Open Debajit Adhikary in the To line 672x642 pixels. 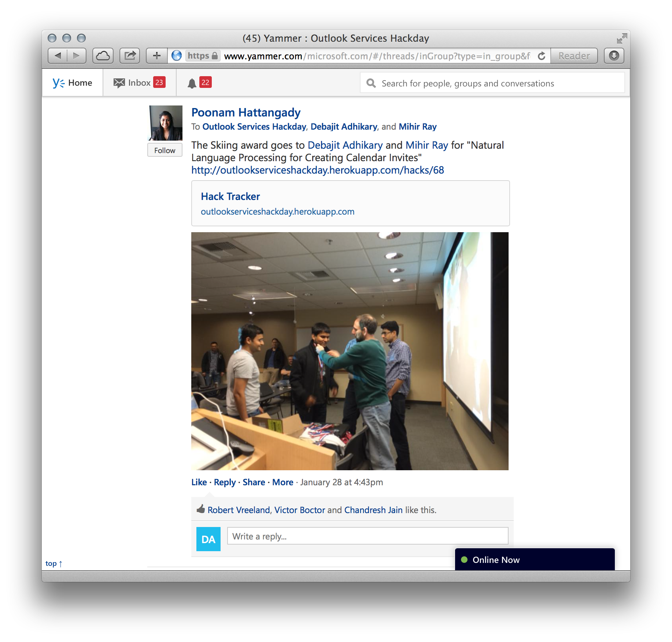(344, 127)
